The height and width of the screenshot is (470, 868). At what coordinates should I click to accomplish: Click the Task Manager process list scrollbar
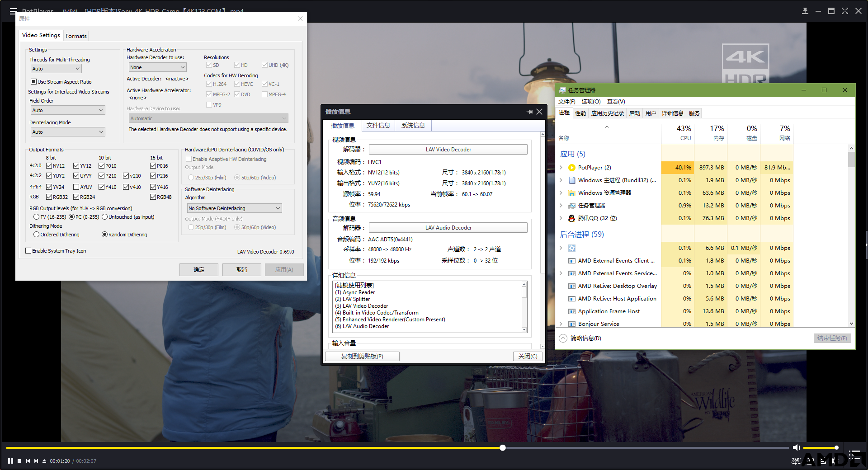851,160
